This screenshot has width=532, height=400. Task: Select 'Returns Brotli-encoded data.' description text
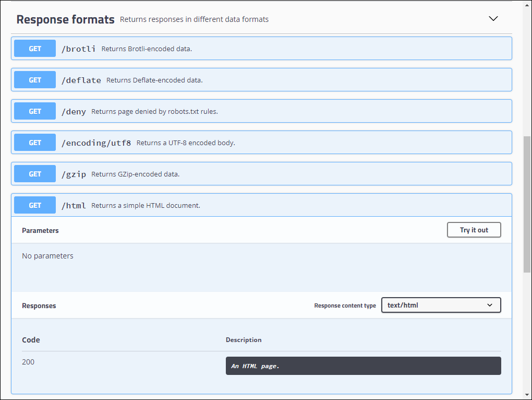point(147,49)
